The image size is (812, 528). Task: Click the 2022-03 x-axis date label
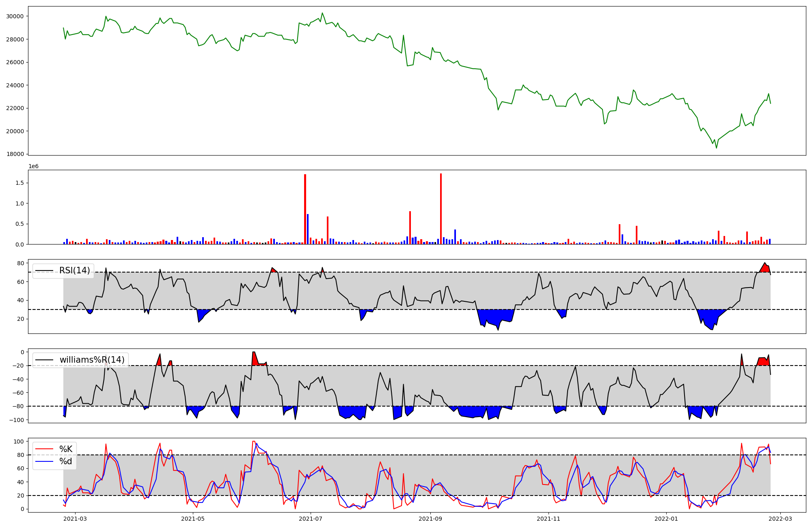(x=780, y=519)
